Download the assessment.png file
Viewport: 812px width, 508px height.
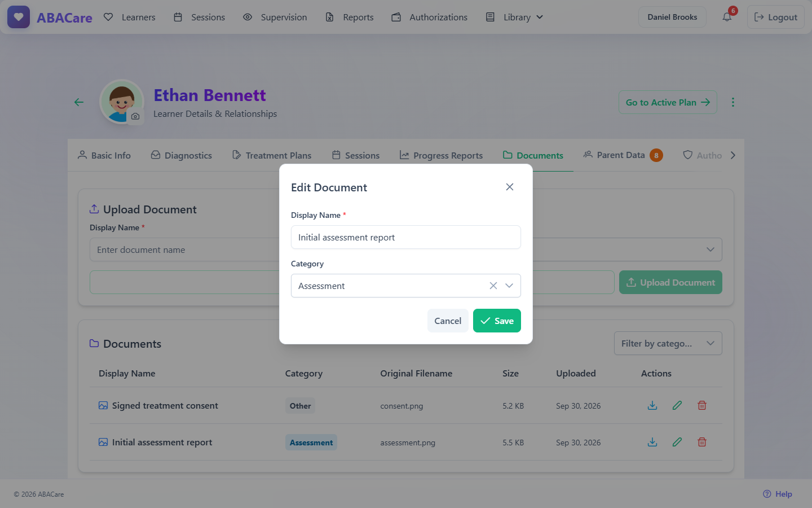(x=652, y=442)
